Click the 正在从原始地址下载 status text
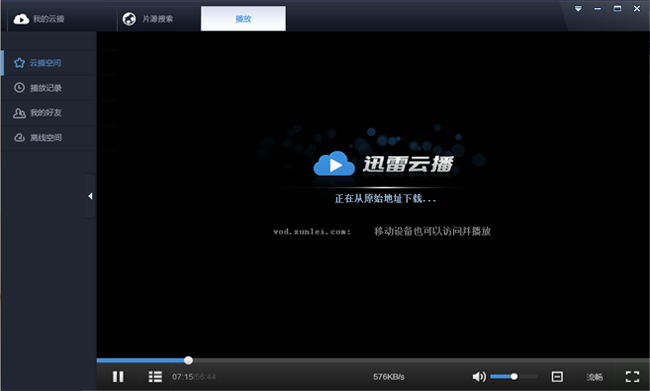The image size is (650, 391). 385,199
